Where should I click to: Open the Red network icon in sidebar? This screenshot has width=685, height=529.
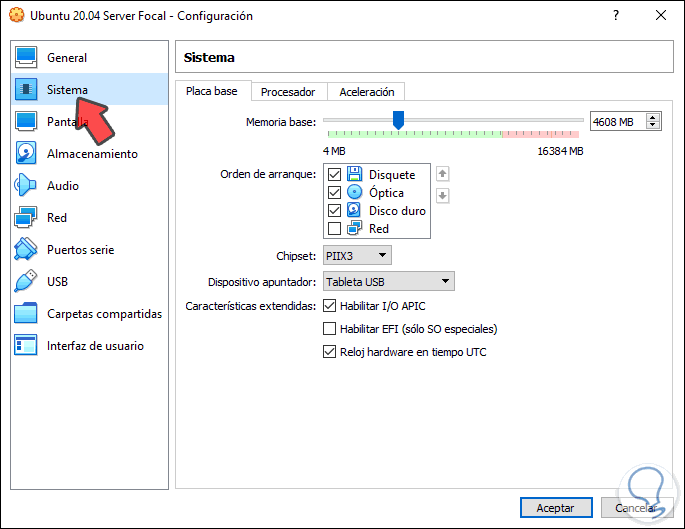click(26, 217)
